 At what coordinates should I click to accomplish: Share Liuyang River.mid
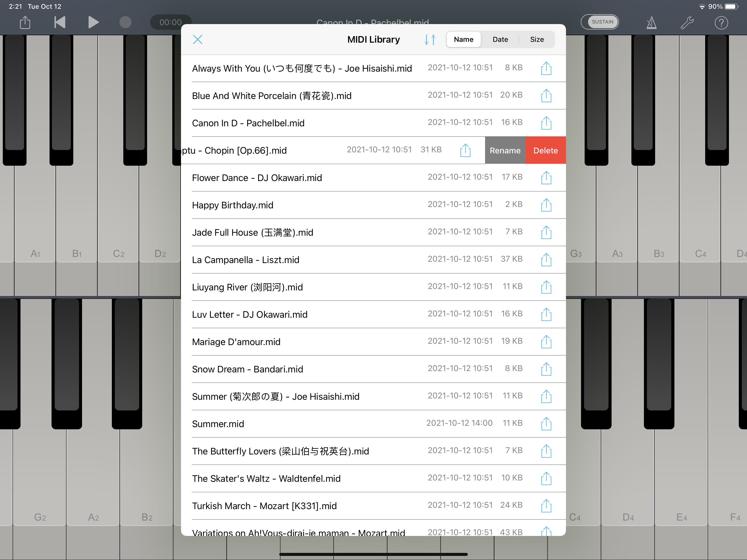click(x=546, y=287)
